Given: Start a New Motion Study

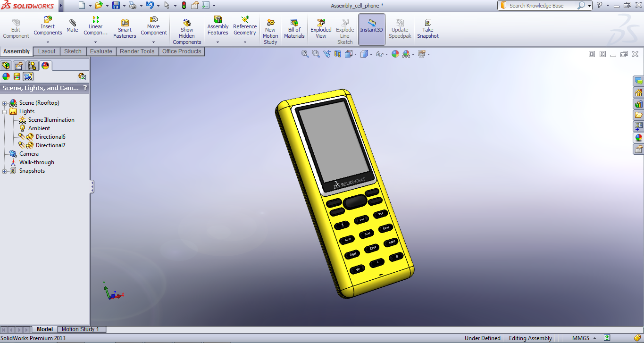Looking at the screenshot, I should [x=270, y=29].
